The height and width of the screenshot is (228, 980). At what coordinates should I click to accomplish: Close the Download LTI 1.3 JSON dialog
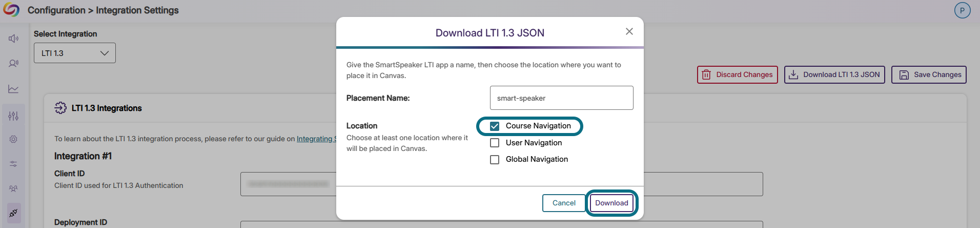point(629,32)
